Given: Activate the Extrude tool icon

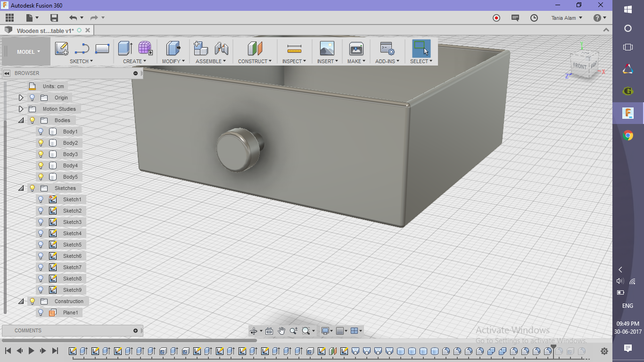Looking at the screenshot, I should [125, 48].
